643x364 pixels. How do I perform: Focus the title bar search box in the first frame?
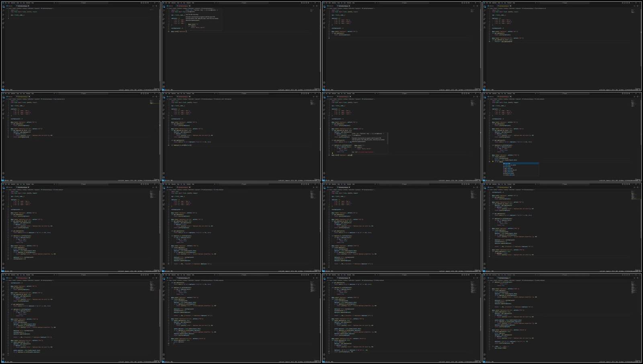[x=84, y=3]
